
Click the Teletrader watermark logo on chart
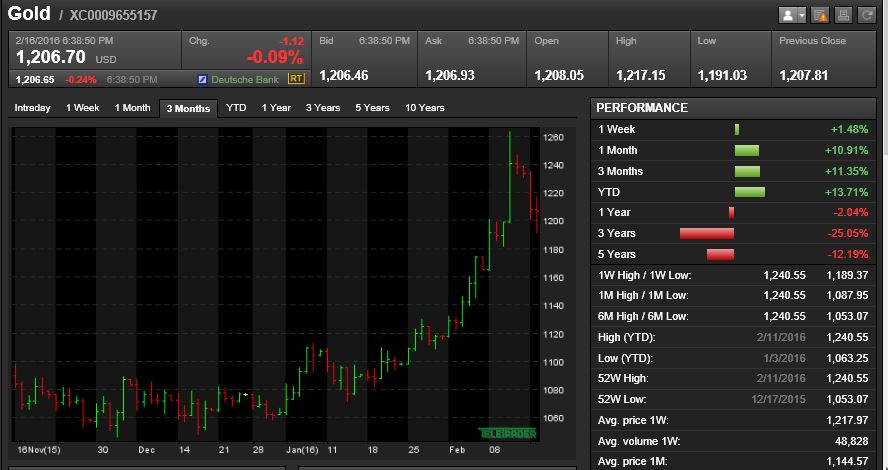(509, 433)
